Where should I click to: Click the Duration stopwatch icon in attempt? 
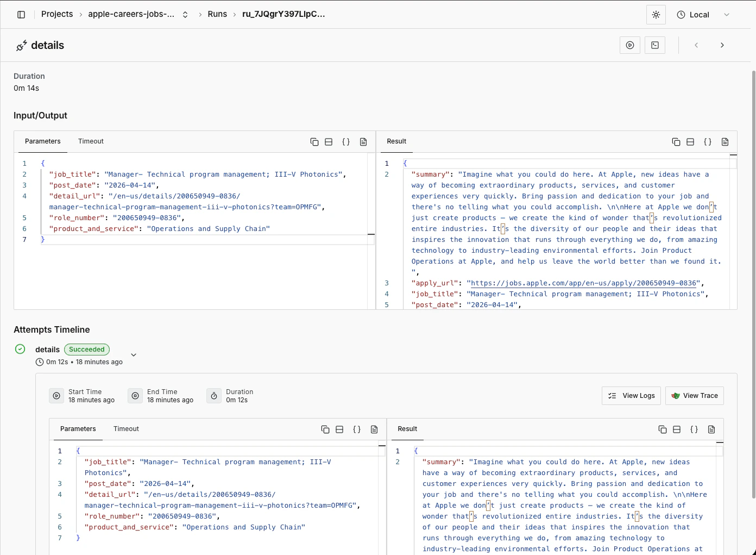[214, 396]
